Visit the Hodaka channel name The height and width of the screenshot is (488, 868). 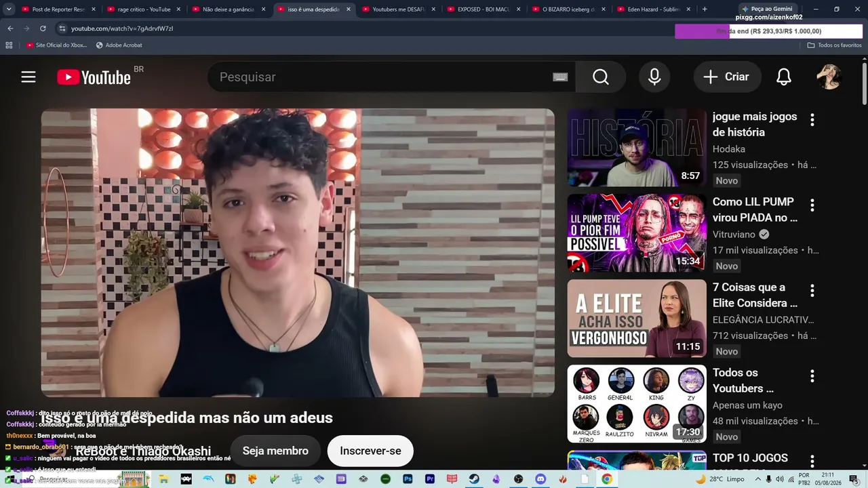pyautogui.click(x=729, y=149)
